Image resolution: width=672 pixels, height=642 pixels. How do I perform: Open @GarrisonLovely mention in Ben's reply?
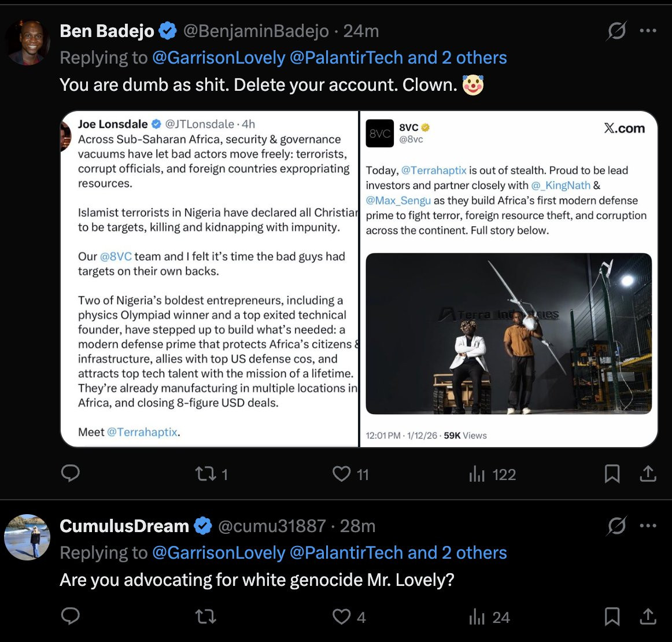point(219,58)
